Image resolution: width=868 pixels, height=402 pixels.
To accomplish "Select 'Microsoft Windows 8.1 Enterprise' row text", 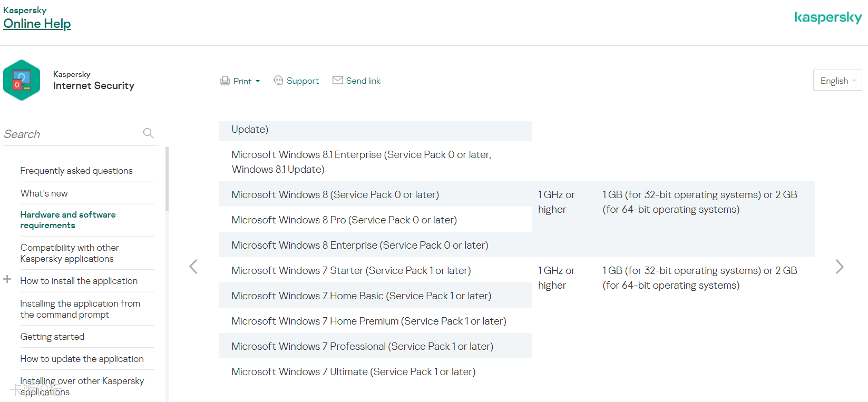I will click(x=362, y=162).
